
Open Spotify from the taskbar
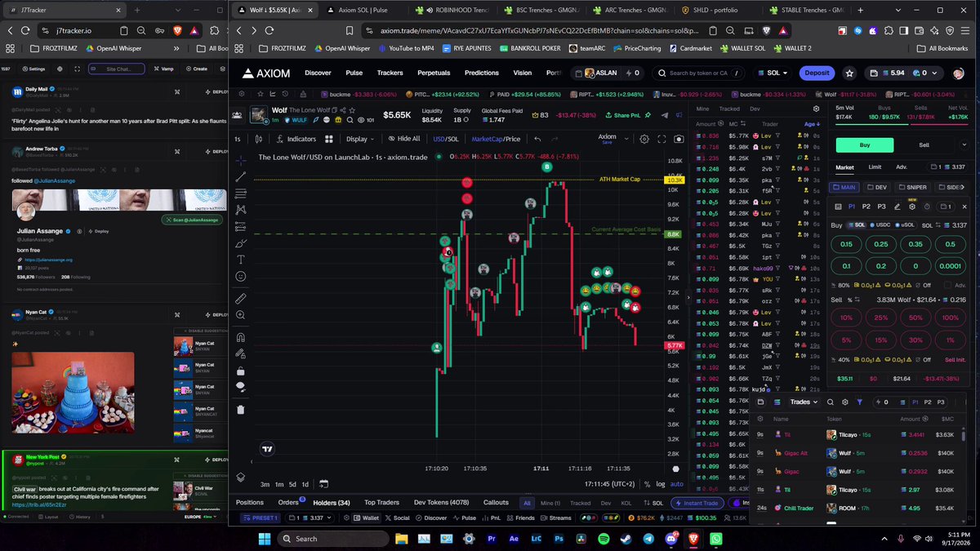604,539
